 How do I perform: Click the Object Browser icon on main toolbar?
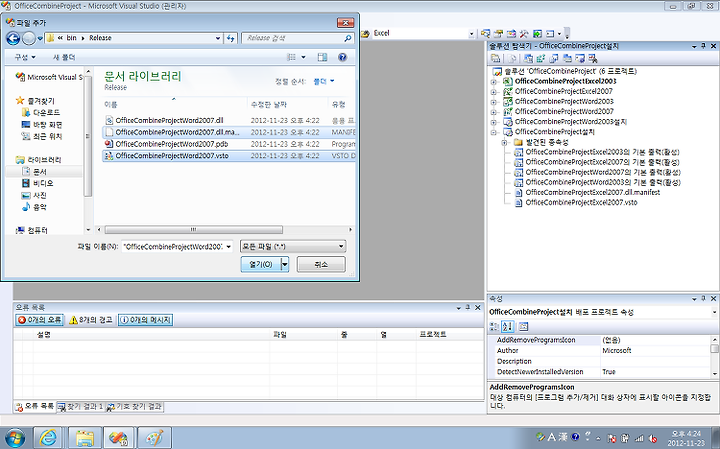click(x=511, y=34)
